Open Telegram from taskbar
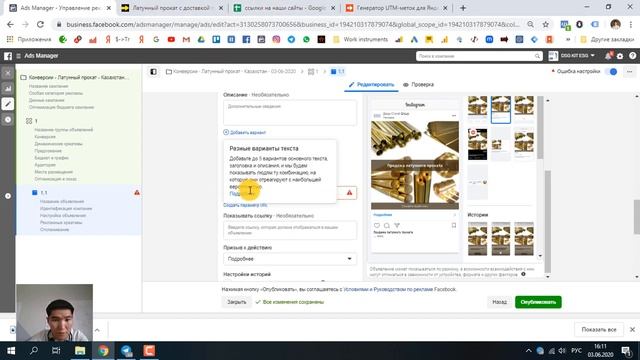The image size is (640, 360). (126, 351)
